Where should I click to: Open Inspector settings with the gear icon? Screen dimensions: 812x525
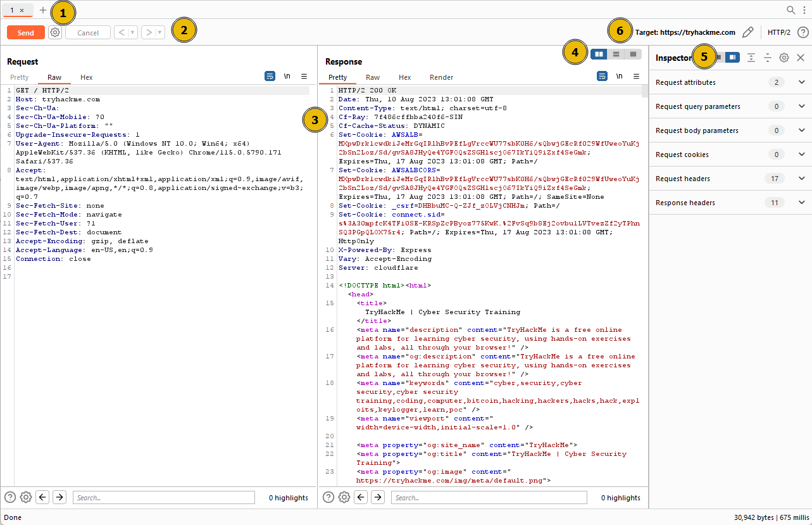pos(784,57)
